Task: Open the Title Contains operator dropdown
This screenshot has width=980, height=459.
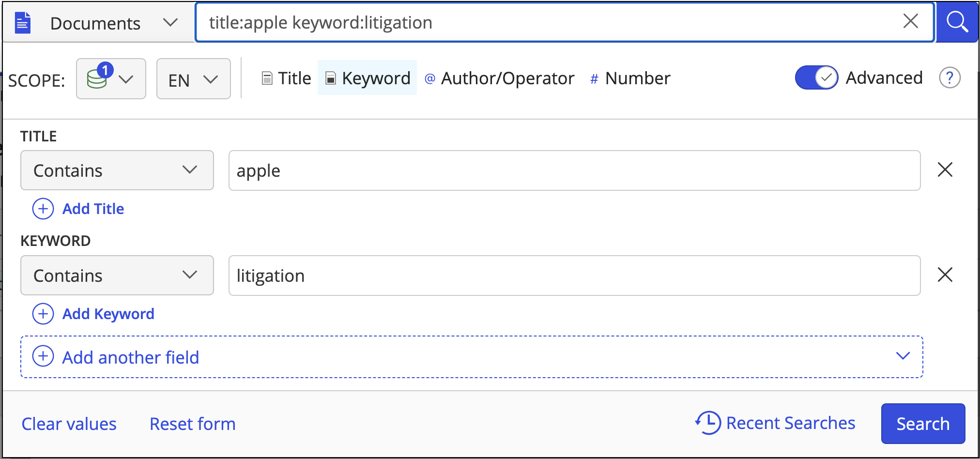Action: (117, 170)
